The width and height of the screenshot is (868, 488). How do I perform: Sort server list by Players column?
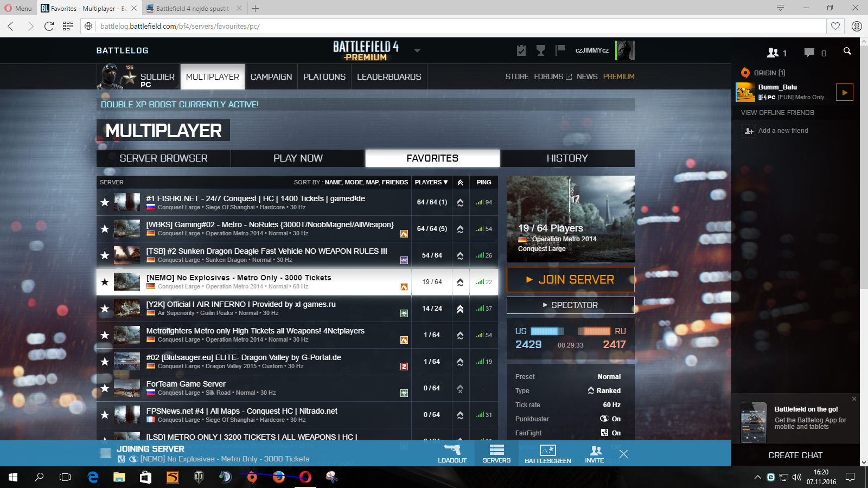[x=431, y=182]
